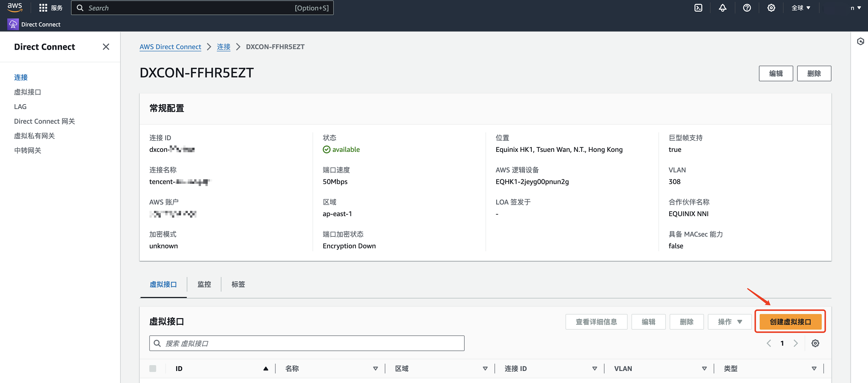The width and height of the screenshot is (868, 383).
Task: Click the settings gear in top bar
Action: 771,8
